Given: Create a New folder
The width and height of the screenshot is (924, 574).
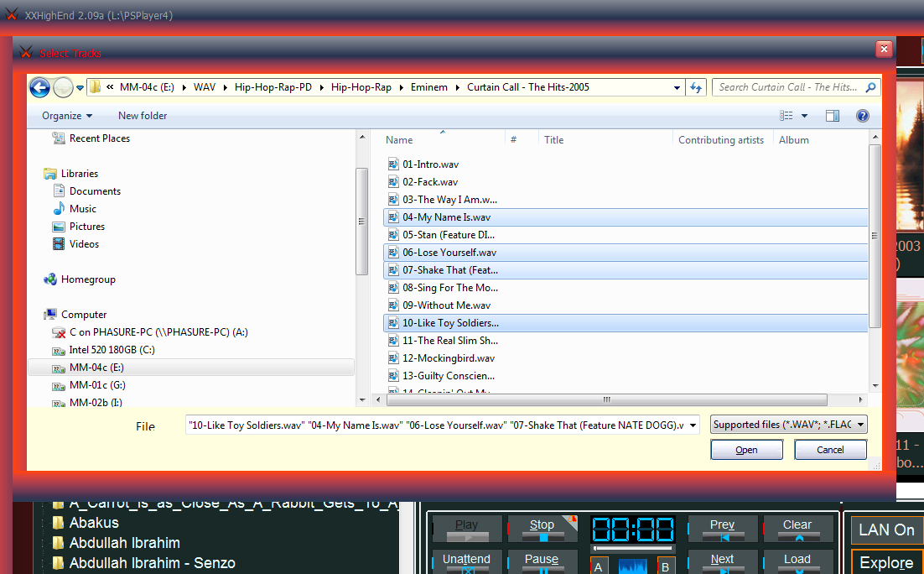Looking at the screenshot, I should [x=143, y=116].
